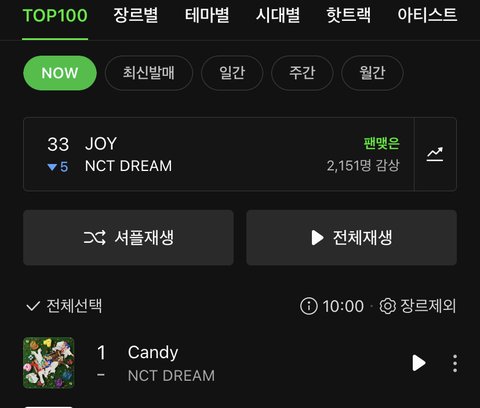Open the Candy album cover thumbnail

49,363
